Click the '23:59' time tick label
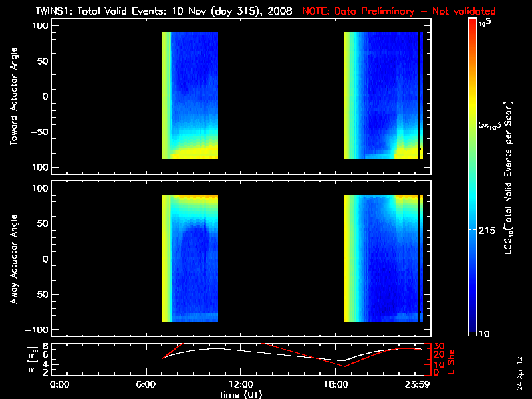The width and height of the screenshot is (532, 399). 418,385
